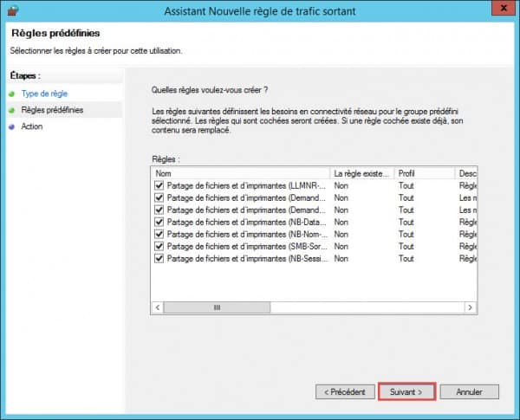The width and height of the screenshot is (520, 420).
Task: Click the right arrow of horizontal scrollbar
Action: (x=470, y=307)
